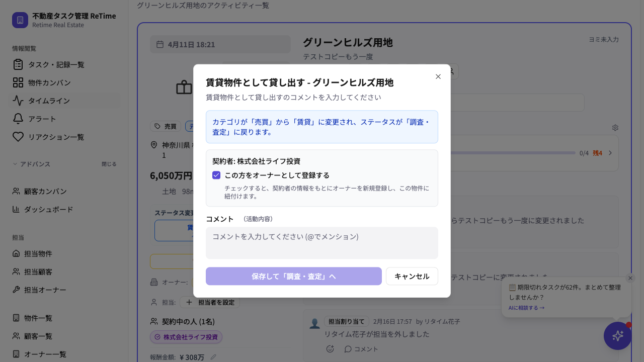Click the 4月11日 18:21 date field
This screenshot has height=362, width=644.
point(220,44)
